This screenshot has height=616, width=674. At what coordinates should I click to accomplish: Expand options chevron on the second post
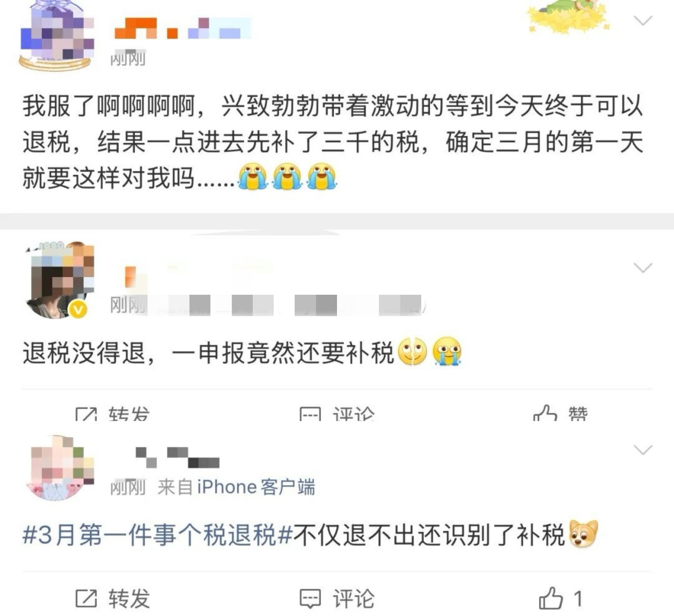[x=643, y=268]
